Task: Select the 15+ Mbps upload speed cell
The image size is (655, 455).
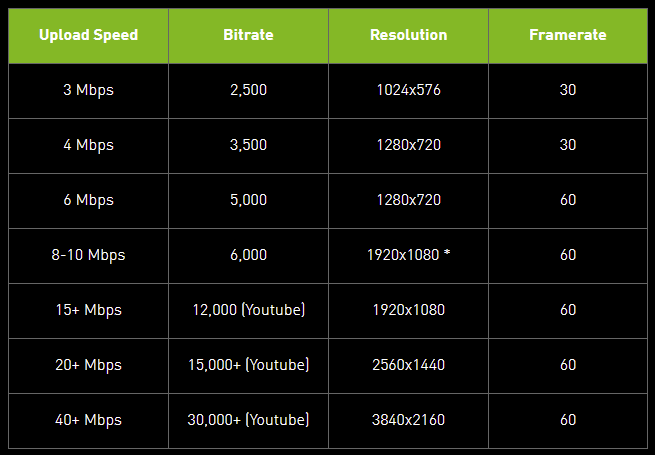Action: pyautogui.click(x=88, y=310)
